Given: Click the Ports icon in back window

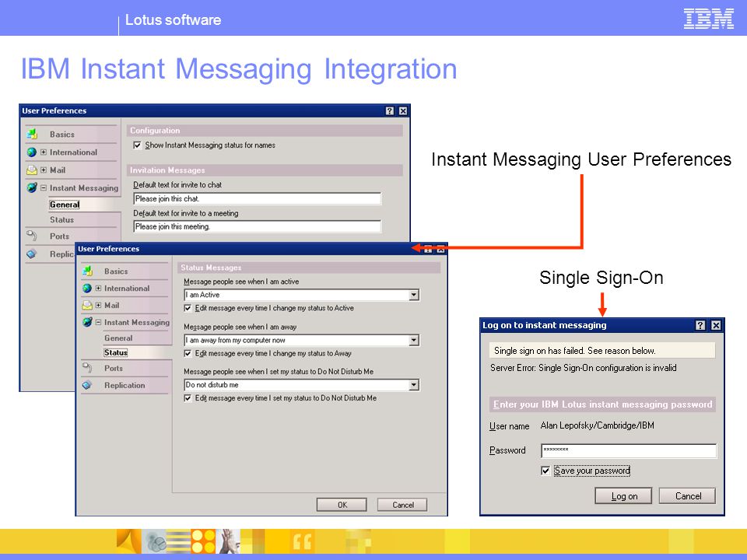Looking at the screenshot, I should coord(32,236).
